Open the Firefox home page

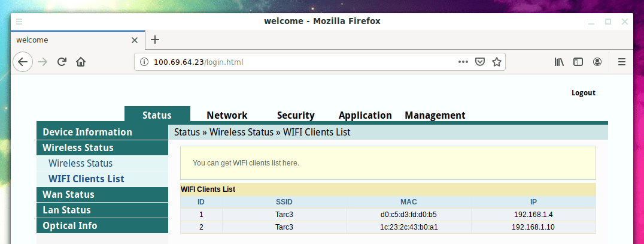point(81,62)
